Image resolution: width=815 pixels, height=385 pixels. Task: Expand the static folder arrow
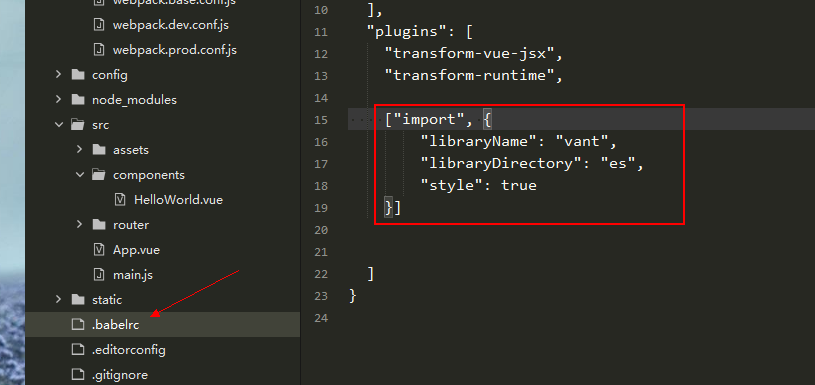[x=58, y=299]
